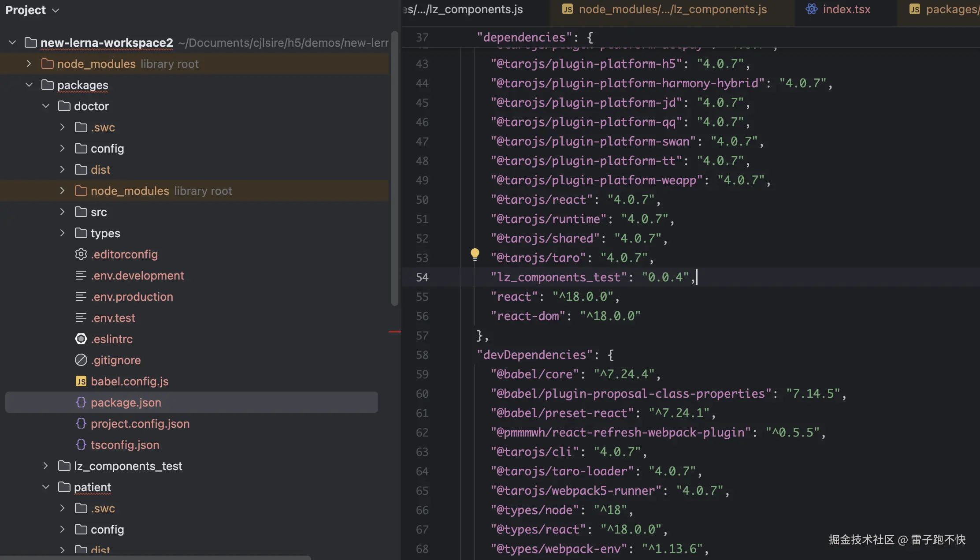
Task: Collapse the patient folder chevron
Action: pyautogui.click(x=46, y=487)
